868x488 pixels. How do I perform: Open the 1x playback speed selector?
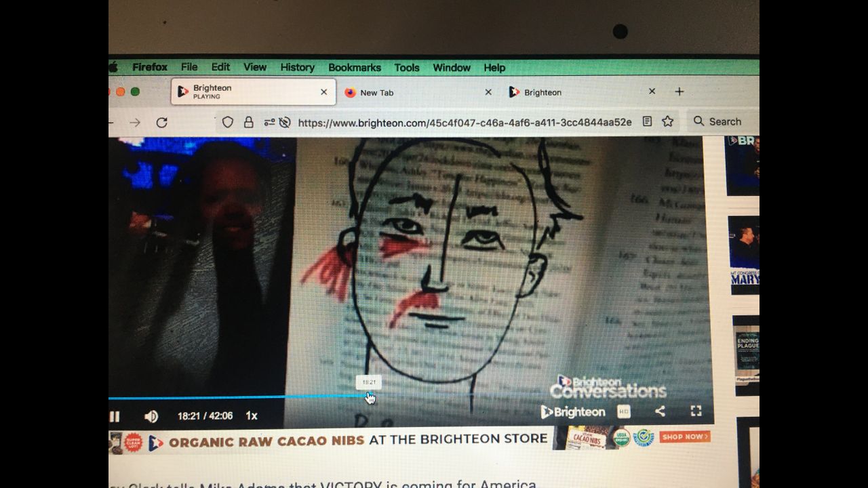251,416
